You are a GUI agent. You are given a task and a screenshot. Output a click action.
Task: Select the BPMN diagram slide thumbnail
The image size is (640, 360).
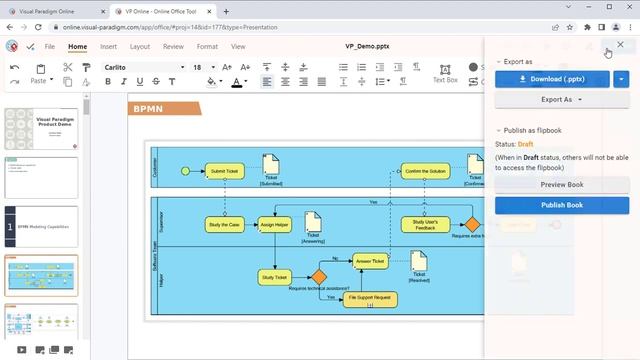(x=41, y=276)
